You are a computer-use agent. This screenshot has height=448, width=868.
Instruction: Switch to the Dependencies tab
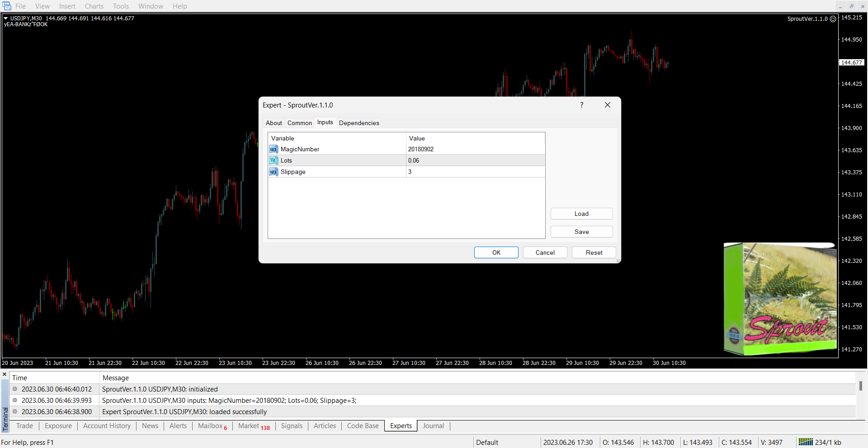[x=359, y=123]
